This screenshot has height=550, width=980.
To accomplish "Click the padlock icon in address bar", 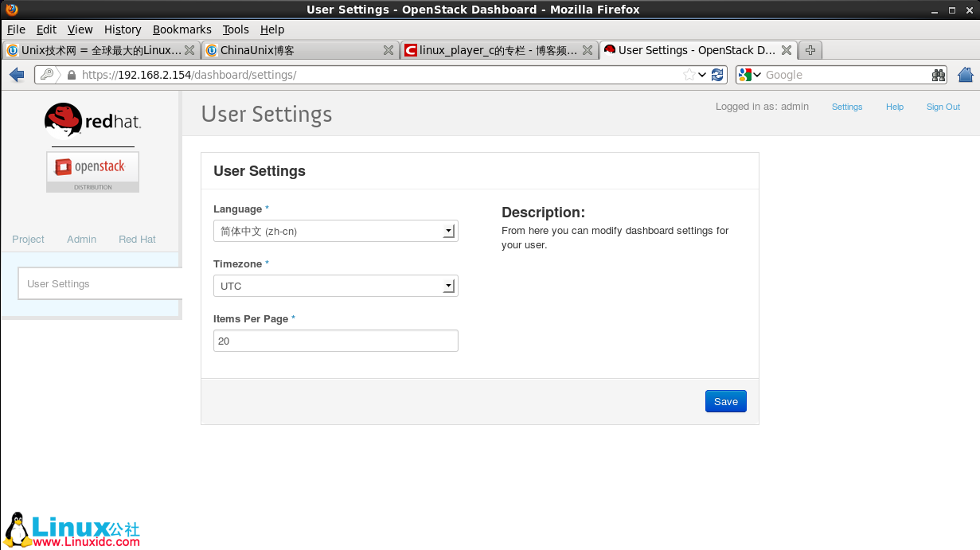I will point(71,74).
